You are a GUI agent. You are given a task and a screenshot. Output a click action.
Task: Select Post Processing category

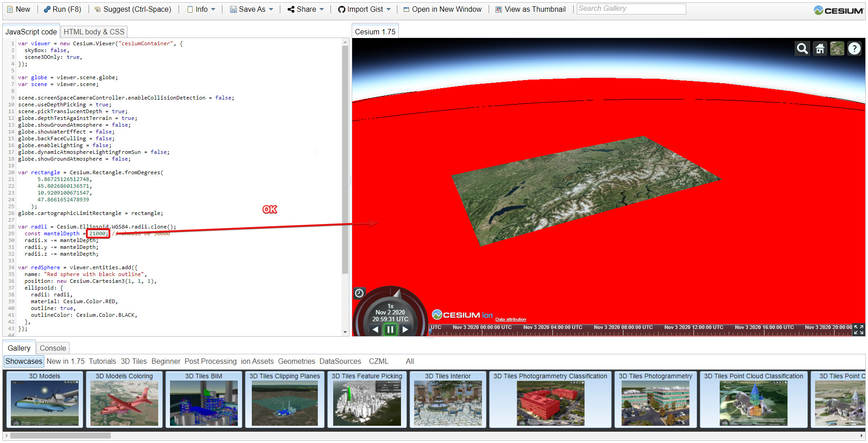211,361
